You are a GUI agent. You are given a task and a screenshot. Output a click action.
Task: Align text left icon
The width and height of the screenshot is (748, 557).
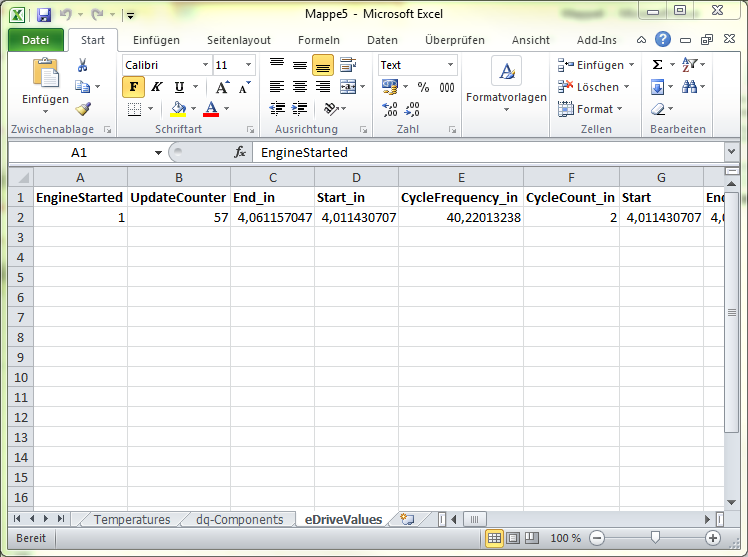pos(277,87)
